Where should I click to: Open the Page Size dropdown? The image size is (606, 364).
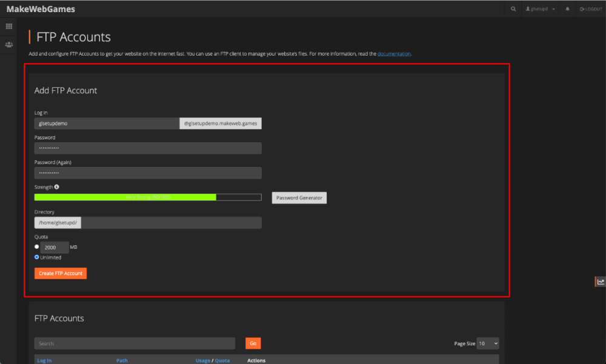487,343
